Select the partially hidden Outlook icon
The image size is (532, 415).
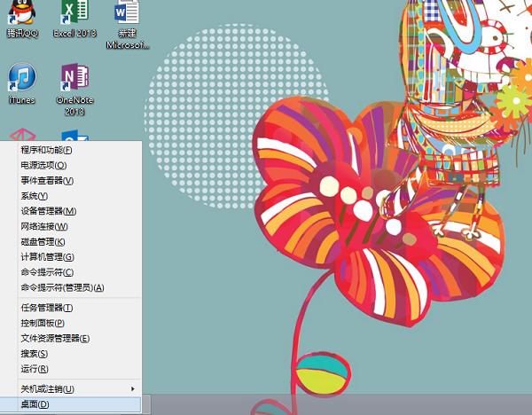click(75, 135)
